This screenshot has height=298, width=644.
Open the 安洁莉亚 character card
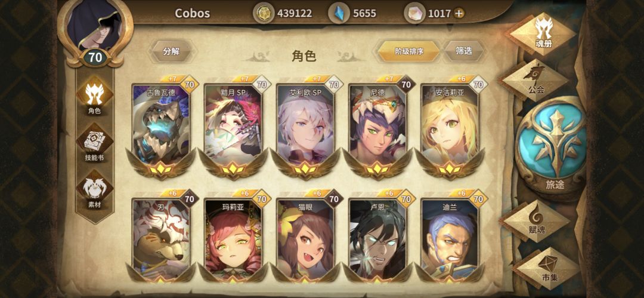click(450, 125)
